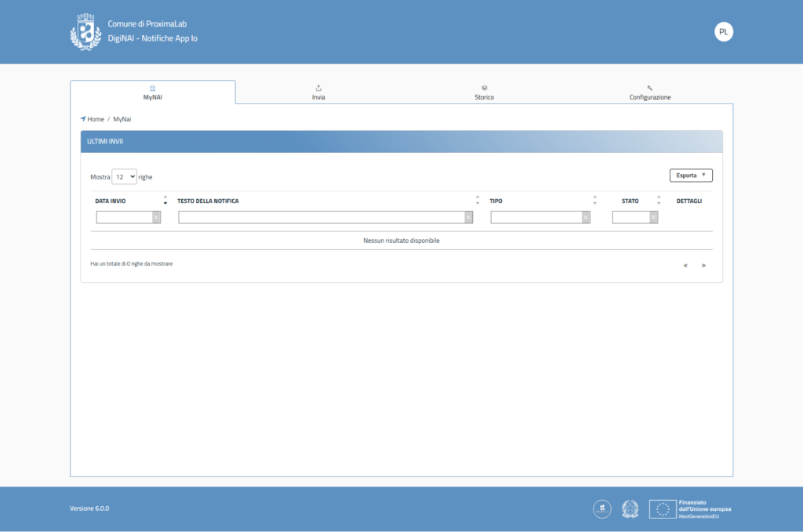
Task: Click the European Union flag logo
Action: pyautogui.click(x=663, y=509)
